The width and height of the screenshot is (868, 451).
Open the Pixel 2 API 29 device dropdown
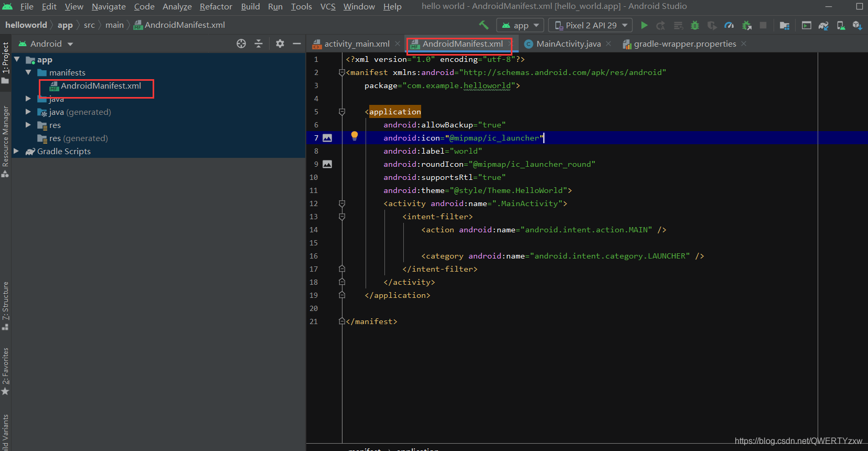coord(591,25)
